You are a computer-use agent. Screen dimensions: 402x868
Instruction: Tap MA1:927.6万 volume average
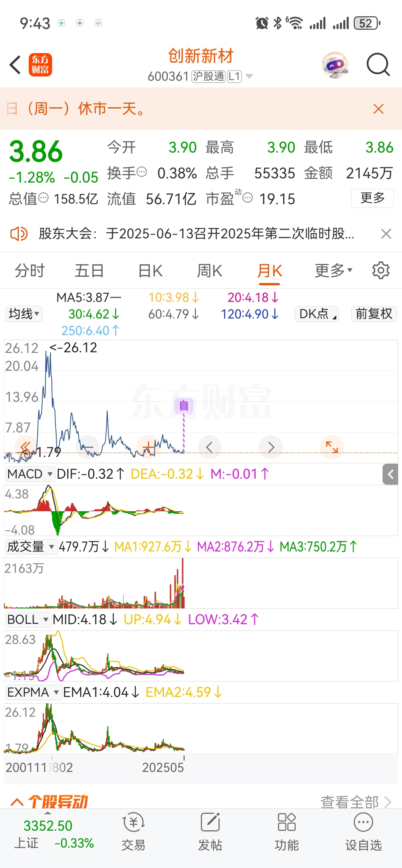153,547
